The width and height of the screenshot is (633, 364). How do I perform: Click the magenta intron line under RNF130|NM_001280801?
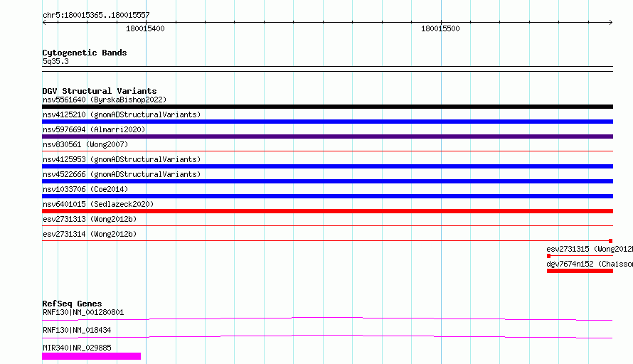327,318
